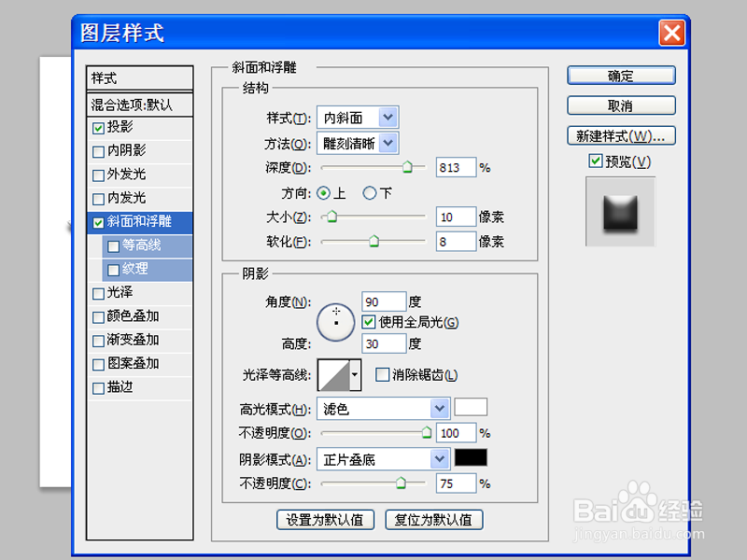Select the 纹理 sub-item label
Image resolution: width=747 pixels, height=560 pixels.
pos(134,269)
